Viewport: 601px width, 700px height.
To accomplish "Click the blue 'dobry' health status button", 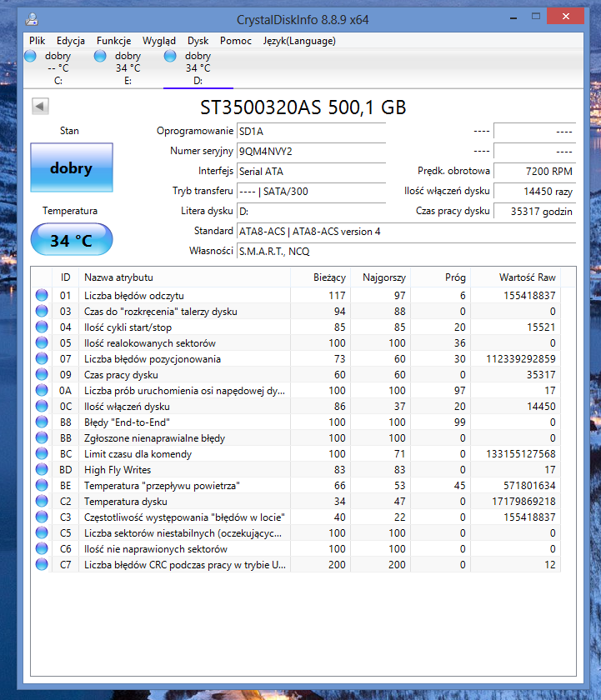I will (x=72, y=167).
